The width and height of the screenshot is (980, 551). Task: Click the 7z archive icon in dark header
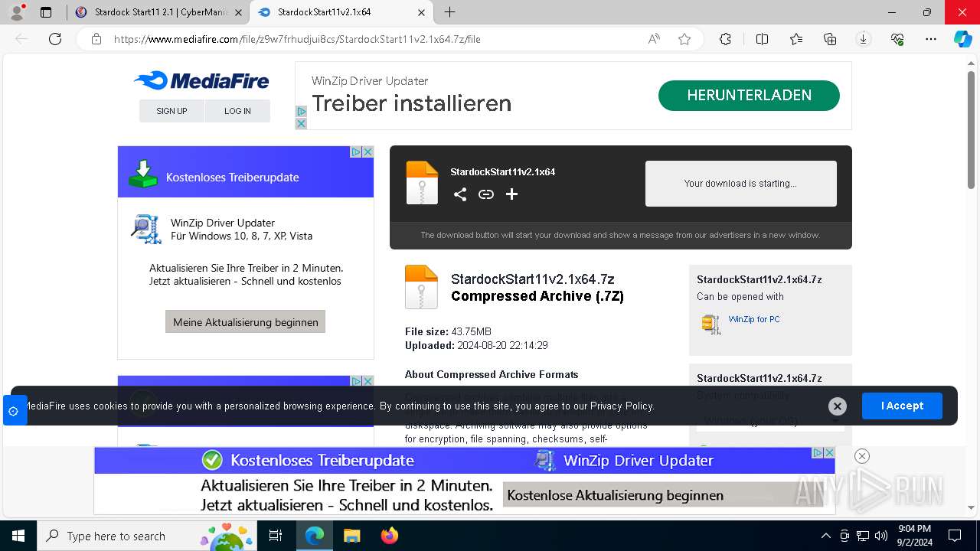coord(422,183)
